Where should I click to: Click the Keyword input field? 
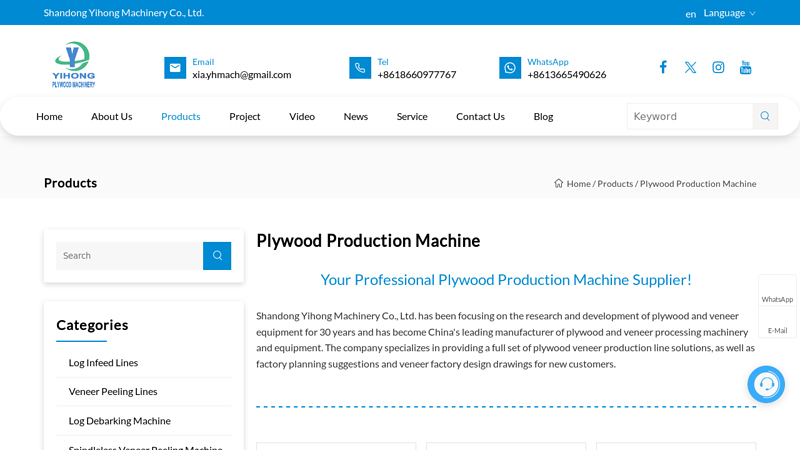point(689,116)
